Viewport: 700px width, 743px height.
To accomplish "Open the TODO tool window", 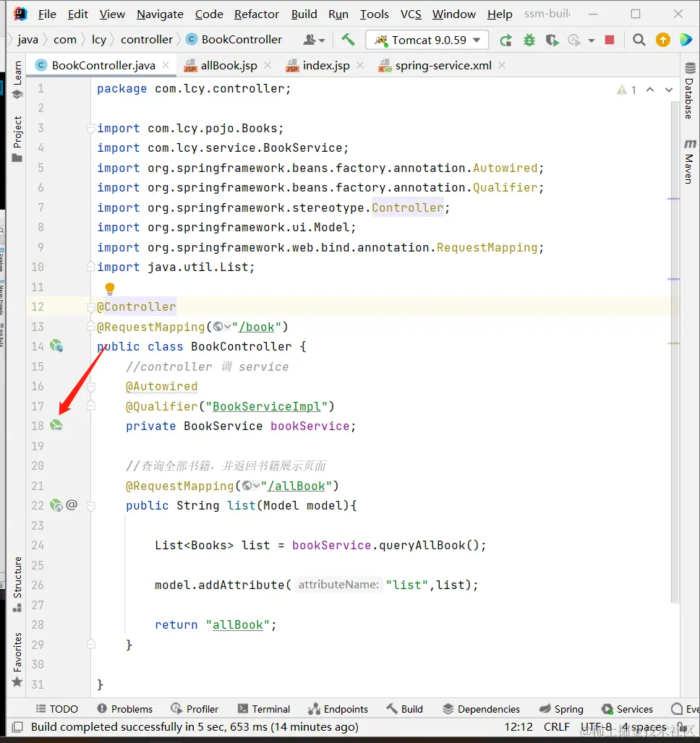I will click(x=57, y=709).
